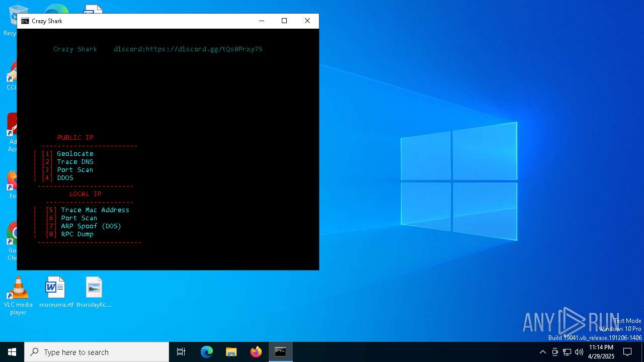Click the Crazy Shark console title bar icon

coord(25,21)
